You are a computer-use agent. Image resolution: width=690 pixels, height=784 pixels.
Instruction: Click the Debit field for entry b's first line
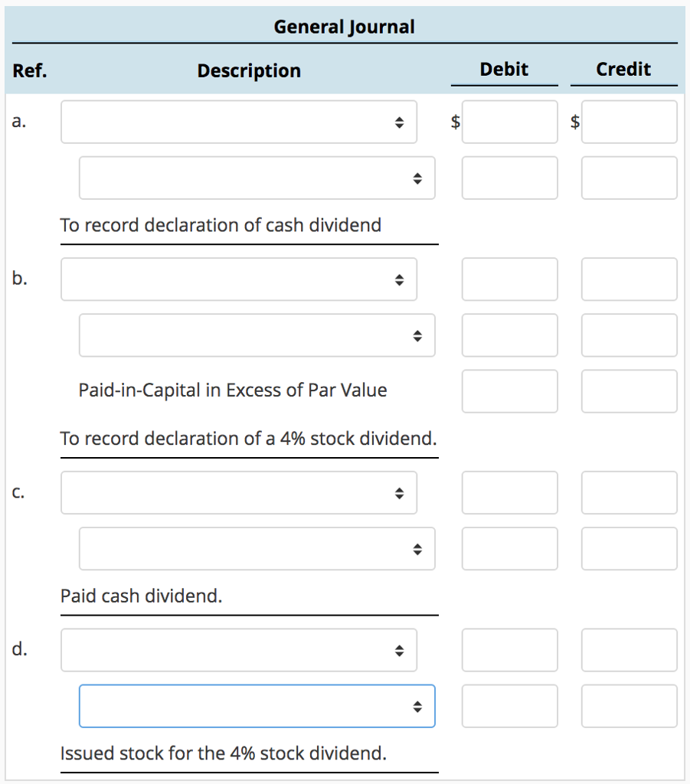click(x=509, y=279)
